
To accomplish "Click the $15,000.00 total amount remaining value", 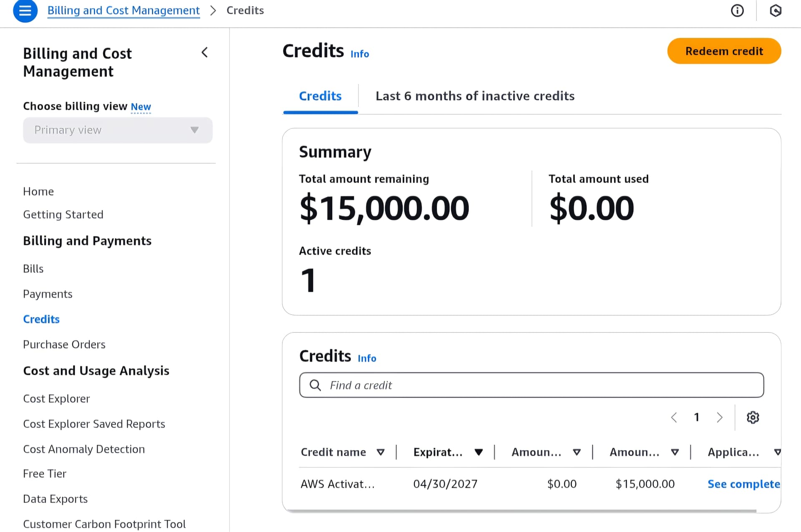I will [x=384, y=208].
